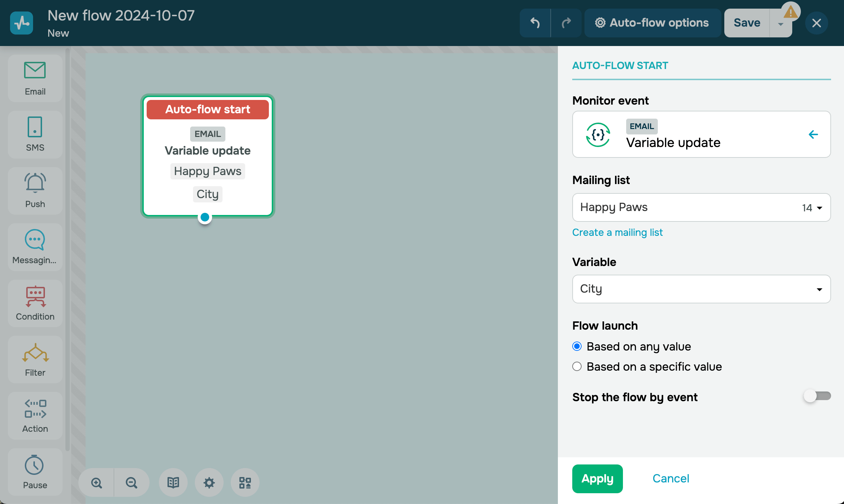Image resolution: width=844 pixels, height=504 pixels.
Task: Open the Happy Paws mailing list dropdown
Action: pos(701,207)
